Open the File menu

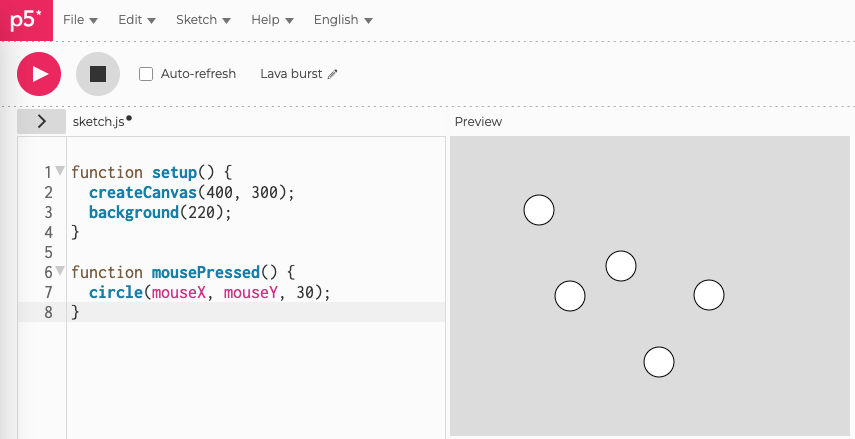click(x=80, y=20)
